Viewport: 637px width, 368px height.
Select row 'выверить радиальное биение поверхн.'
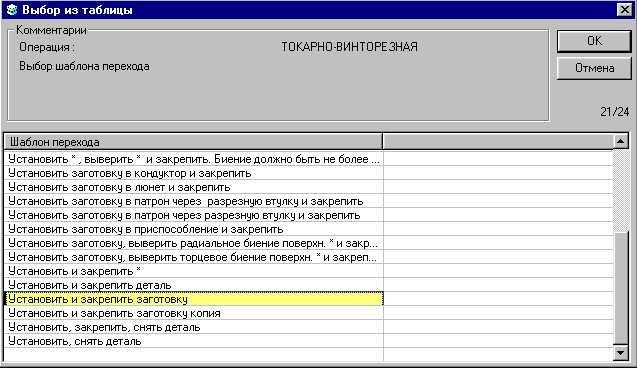click(x=193, y=243)
